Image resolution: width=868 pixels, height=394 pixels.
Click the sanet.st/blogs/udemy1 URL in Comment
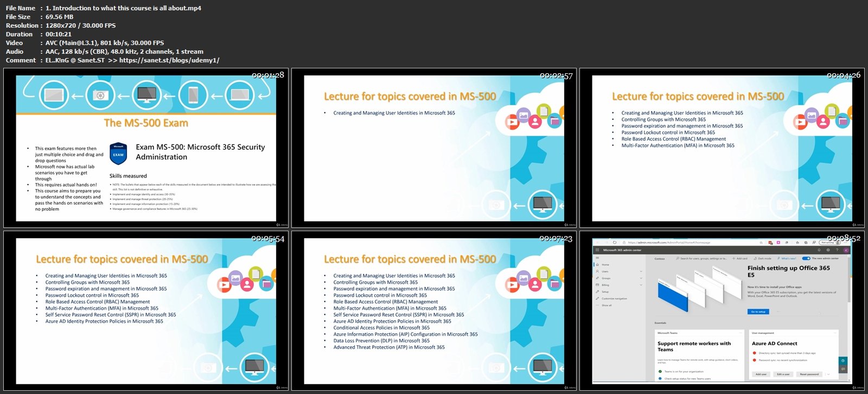tap(169, 60)
